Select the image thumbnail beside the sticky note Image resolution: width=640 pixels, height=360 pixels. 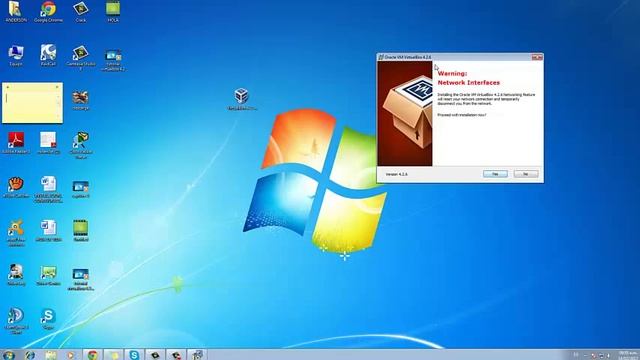[80, 100]
